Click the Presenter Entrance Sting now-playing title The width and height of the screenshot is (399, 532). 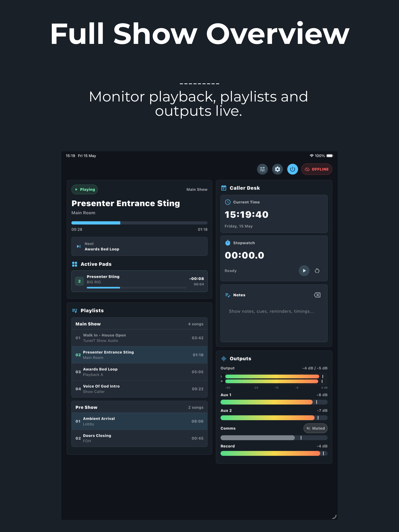(125, 203)
